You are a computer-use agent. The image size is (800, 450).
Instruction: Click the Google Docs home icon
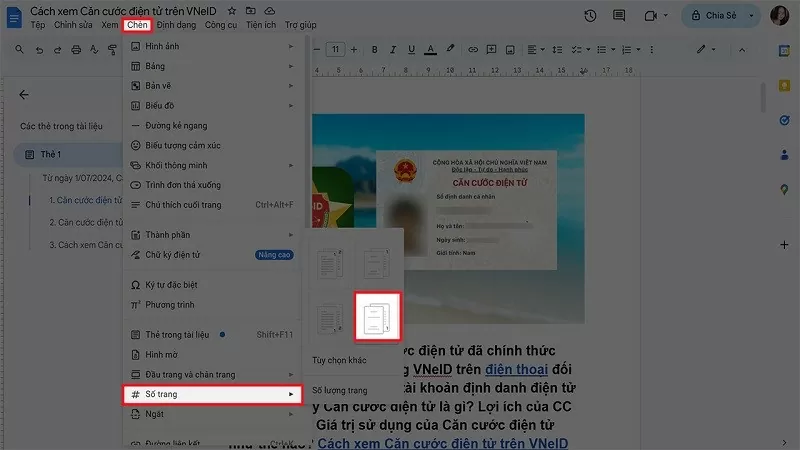click(x=14, y=17)
